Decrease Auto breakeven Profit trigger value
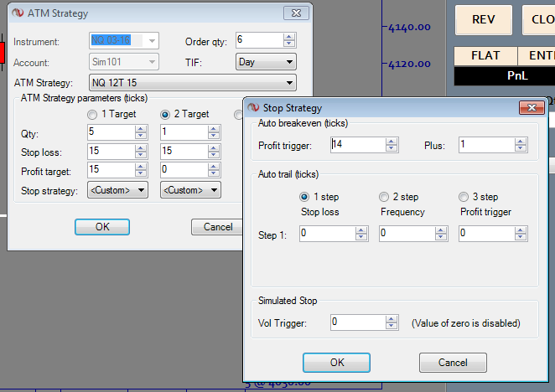This screenshot has height=392, width=555. coord(392,148)
